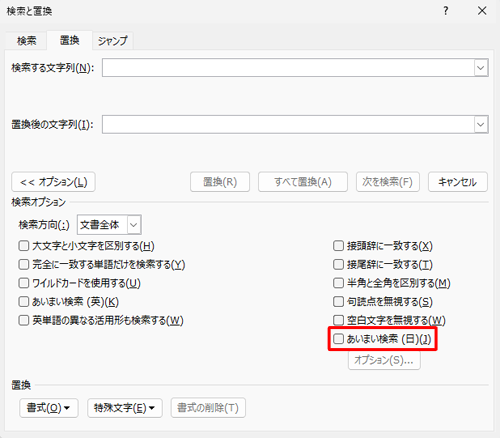Click the 書式の削除(T) button
The height and width of the screenshot is (438, 500).
point(208,408)
